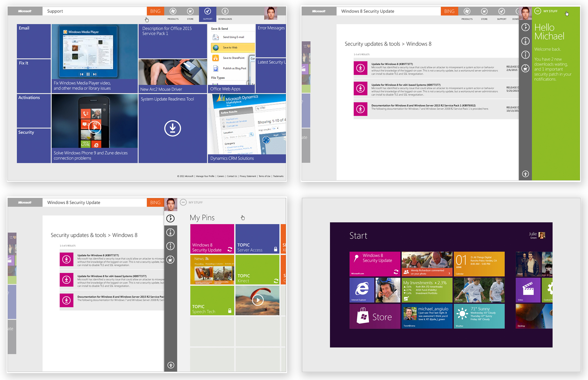Click notifications exclamation icon next to My Pins
The height and width of the screenshot is (380, 588).
(171, 246)
